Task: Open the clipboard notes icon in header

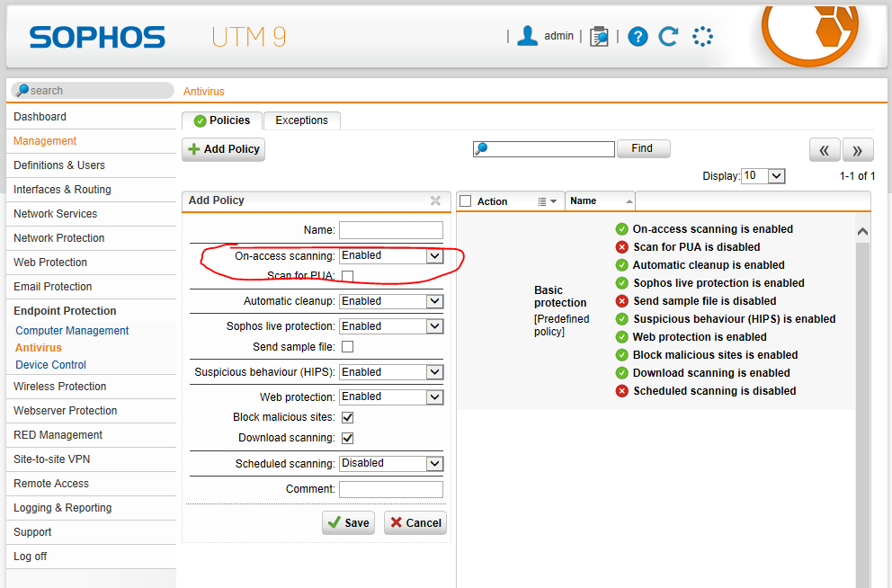Action: click(599, 36)
